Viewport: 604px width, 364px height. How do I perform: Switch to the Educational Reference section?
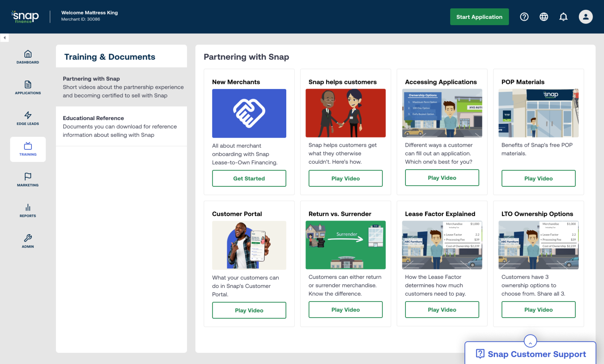click(121, 126)
